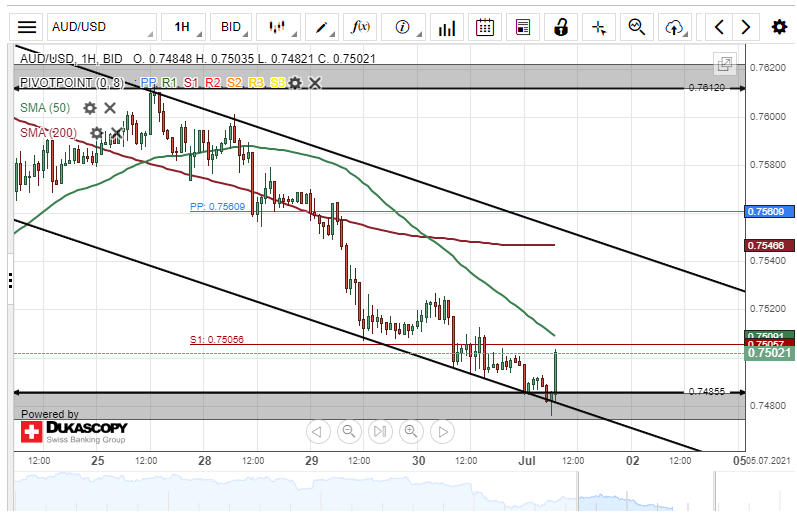Image resolution: width=797 pixels, height=518 pixels.
Task: Open the BID price side dropdown
Action: pyautogui.click(x=232, y=27)
